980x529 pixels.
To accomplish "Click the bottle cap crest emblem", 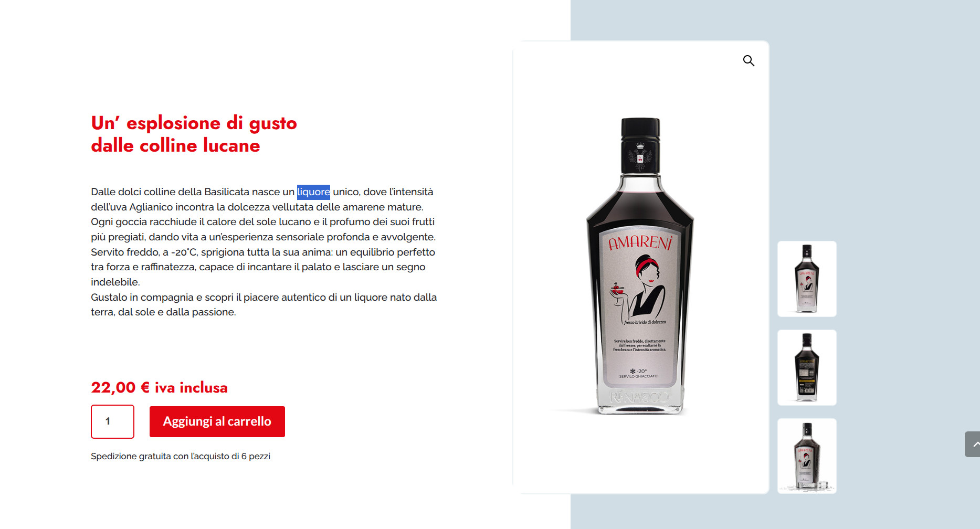I will click(x=640, y=156).
